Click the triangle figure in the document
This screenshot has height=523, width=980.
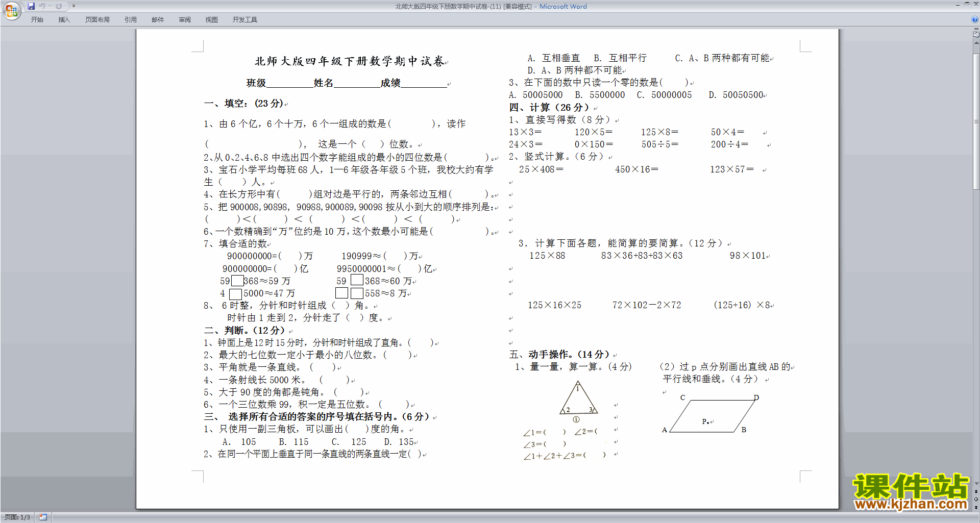point(578,397)
